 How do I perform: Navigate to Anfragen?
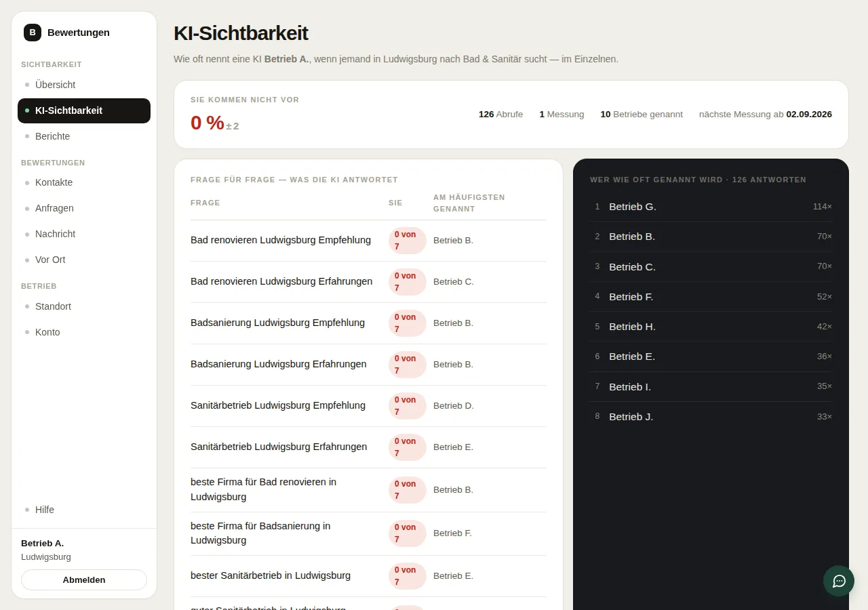(x=84, y=208)
